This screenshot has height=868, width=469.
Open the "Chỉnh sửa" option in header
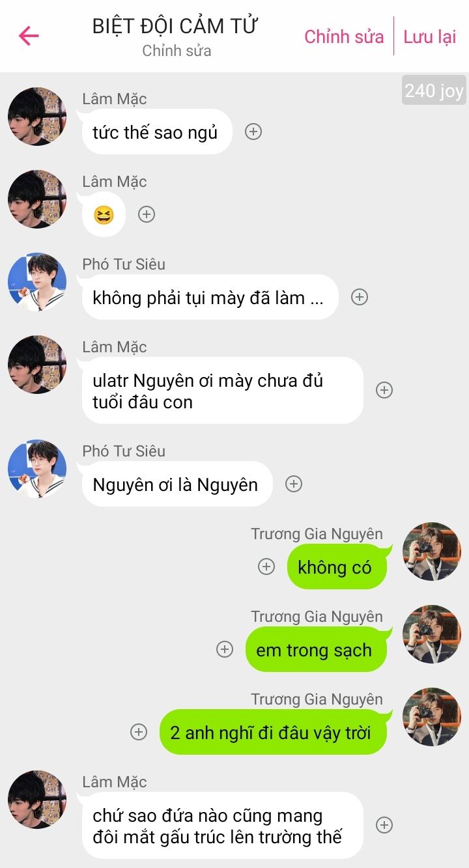click(344, 36)
